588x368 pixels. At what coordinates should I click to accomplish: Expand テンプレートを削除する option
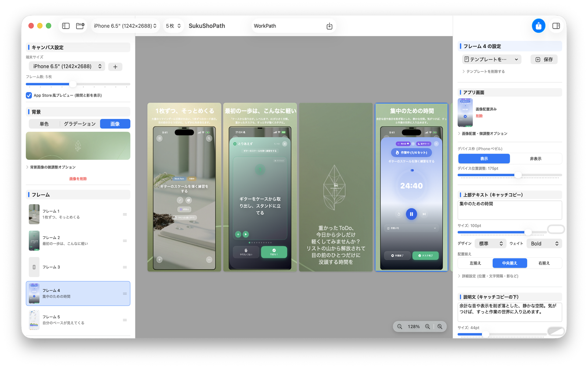(484, 71)
